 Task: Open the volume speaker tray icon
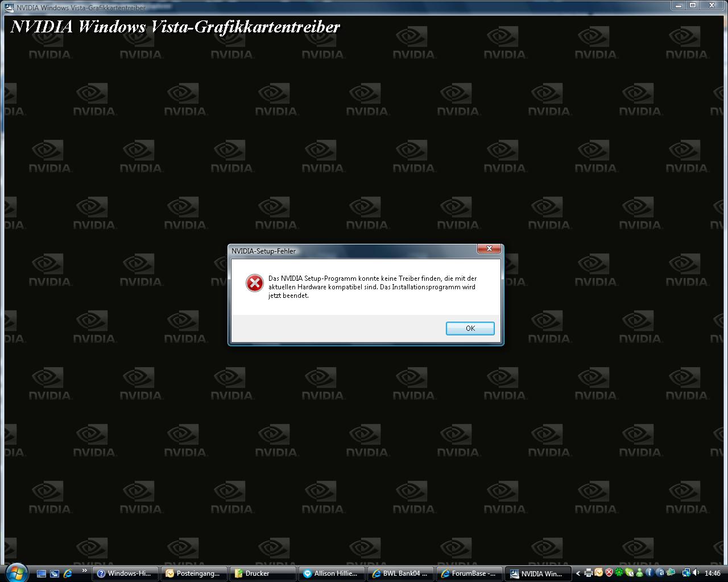click(x=696, y=573)
